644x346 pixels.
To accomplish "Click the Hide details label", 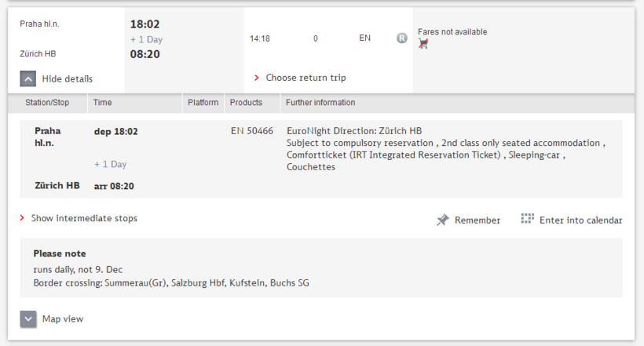I will (x=68, y=78).
